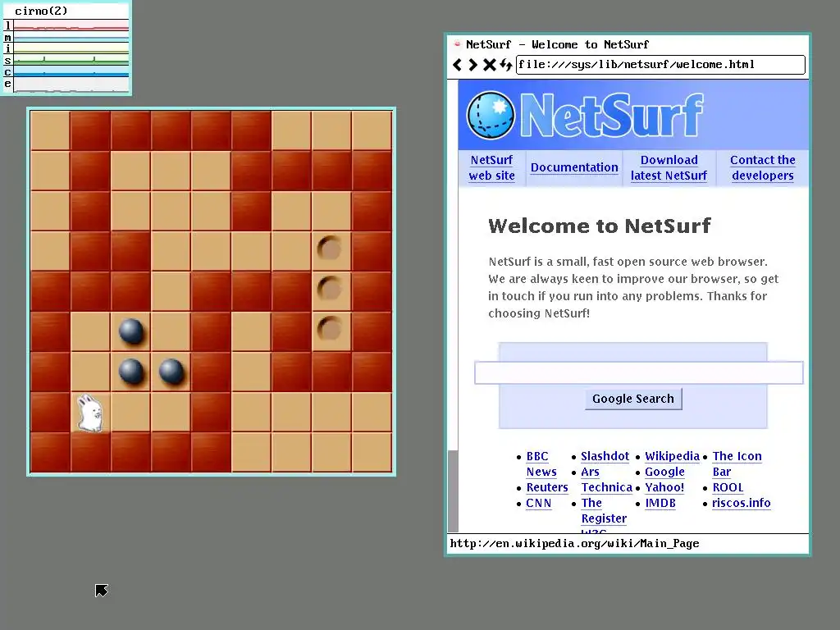Click the 's' graph row in stats
Screen dimensions: 840x630
66,61
